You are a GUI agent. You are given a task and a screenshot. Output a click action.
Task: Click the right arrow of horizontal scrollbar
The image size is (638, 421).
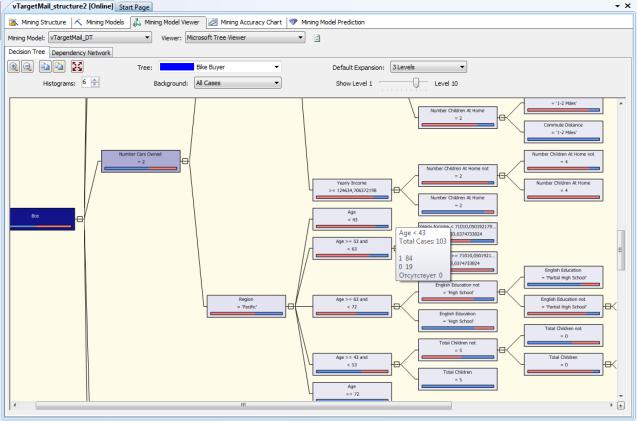(611, 405)
